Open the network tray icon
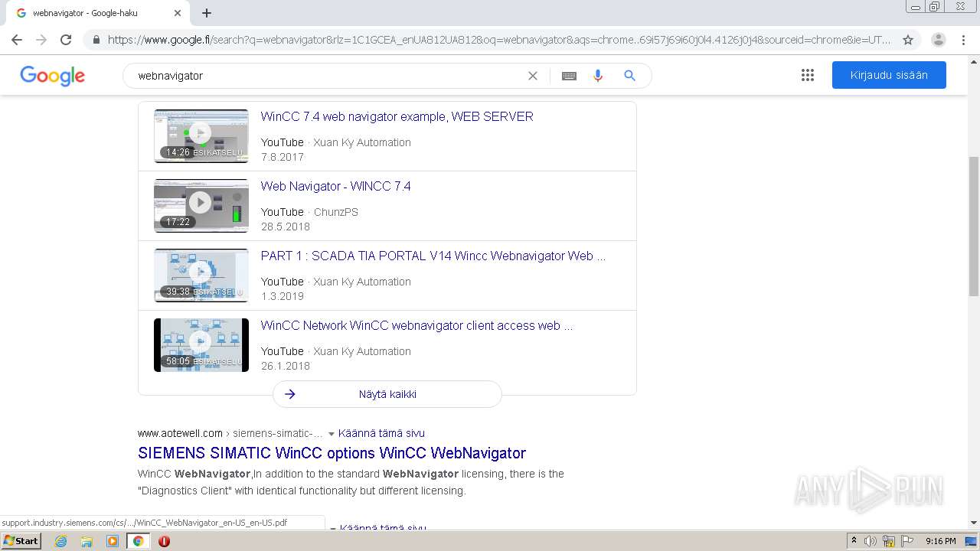This screenshot has height=551, width=980. (x=889, y=541)
